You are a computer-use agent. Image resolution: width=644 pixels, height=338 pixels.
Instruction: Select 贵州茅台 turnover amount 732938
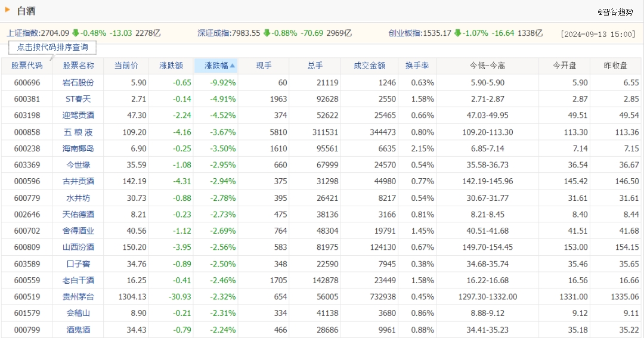[383, 296]
